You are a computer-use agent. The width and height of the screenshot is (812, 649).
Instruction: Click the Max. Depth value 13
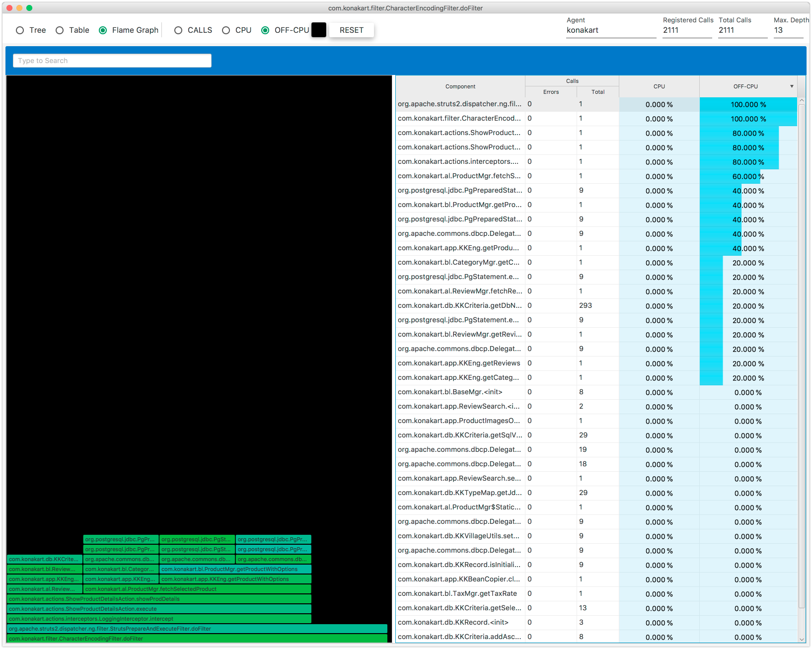[789, 30]
